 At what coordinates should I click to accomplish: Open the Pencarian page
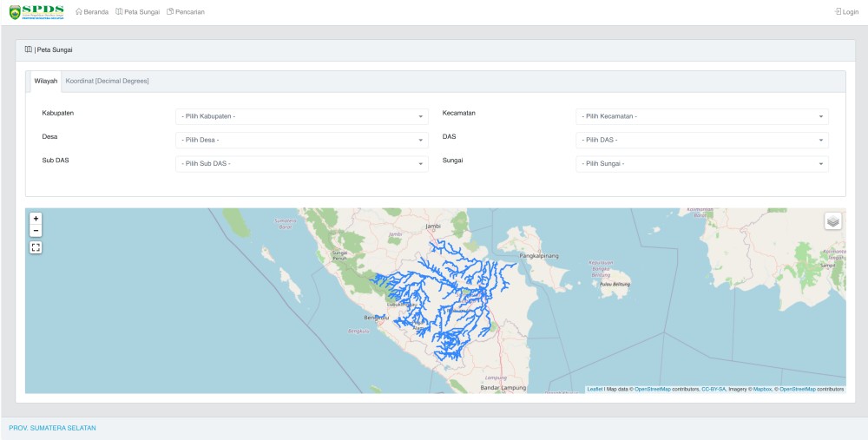point(186,11)
